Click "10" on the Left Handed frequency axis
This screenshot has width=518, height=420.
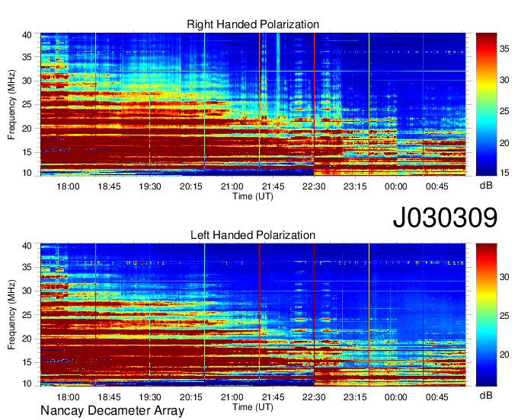(27, 383)
